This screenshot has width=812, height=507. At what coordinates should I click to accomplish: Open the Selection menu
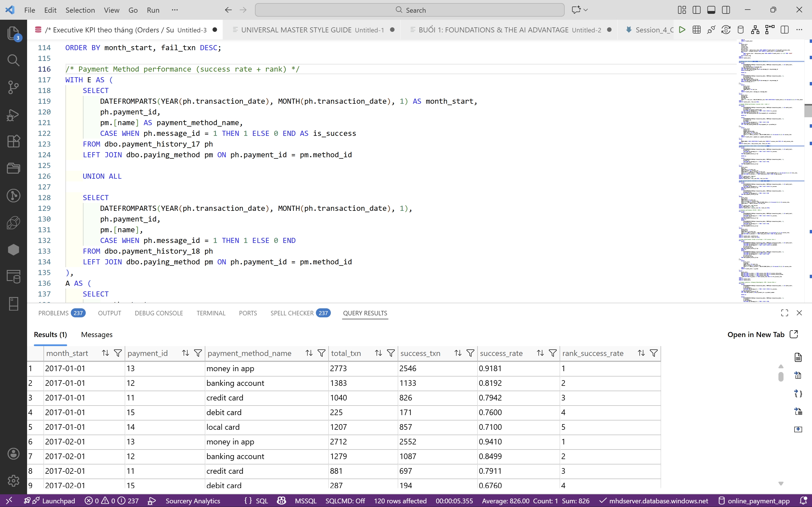(x=80, y=10)
